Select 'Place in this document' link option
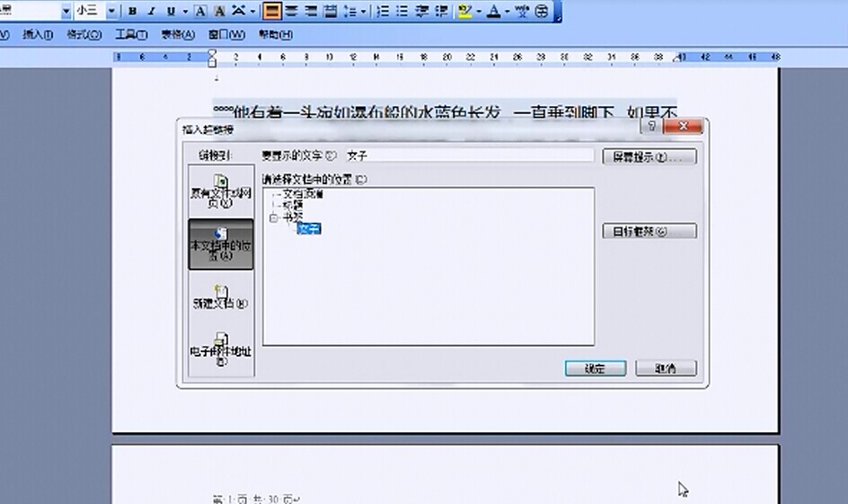This screenshot has height=504, width=848. pyautogui.click(x=221, y=243)
